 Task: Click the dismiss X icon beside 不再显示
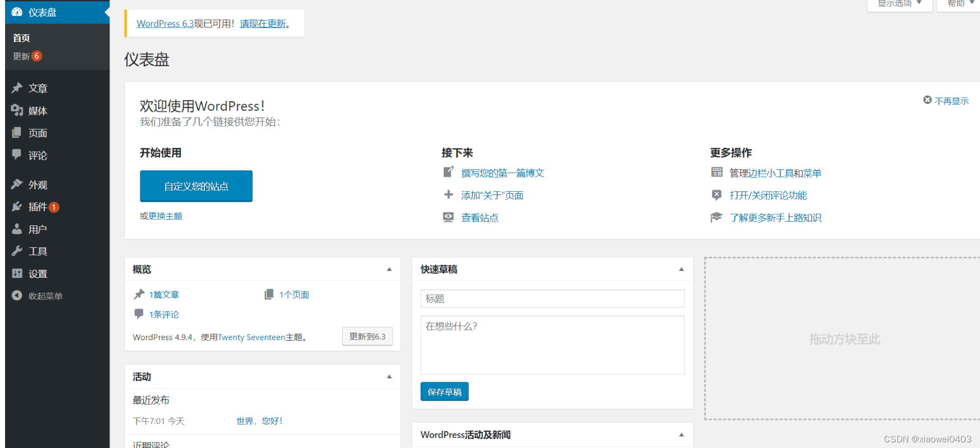(x=927, y=100)
